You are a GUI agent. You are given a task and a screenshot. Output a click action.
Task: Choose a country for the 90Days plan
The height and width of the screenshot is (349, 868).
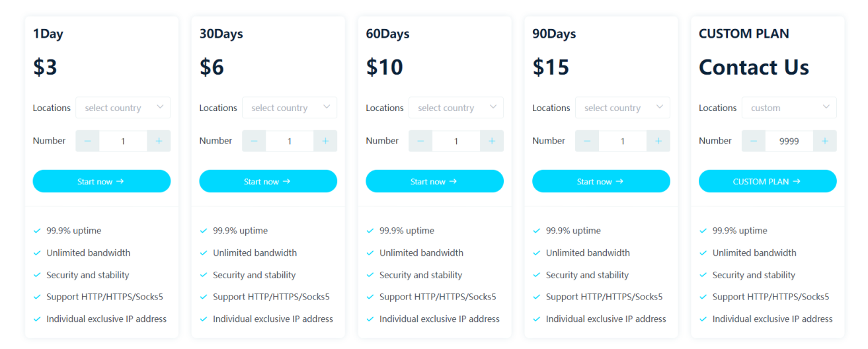click(623, 108)
